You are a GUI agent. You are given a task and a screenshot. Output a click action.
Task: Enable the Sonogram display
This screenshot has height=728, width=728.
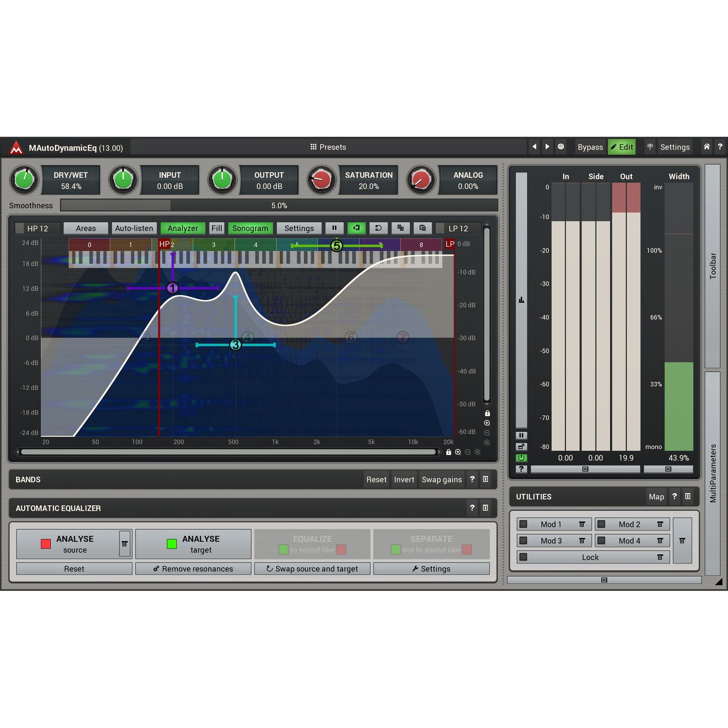coord(250,228)
